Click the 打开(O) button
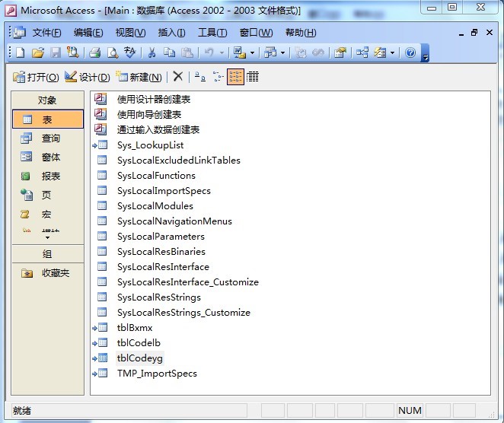504x423 pixels. coord(36,77)
